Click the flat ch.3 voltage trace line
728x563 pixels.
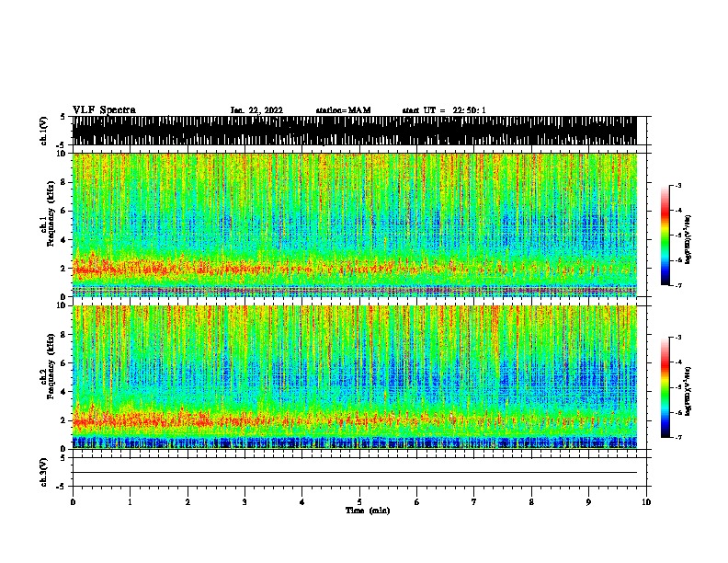coord(354,473)
